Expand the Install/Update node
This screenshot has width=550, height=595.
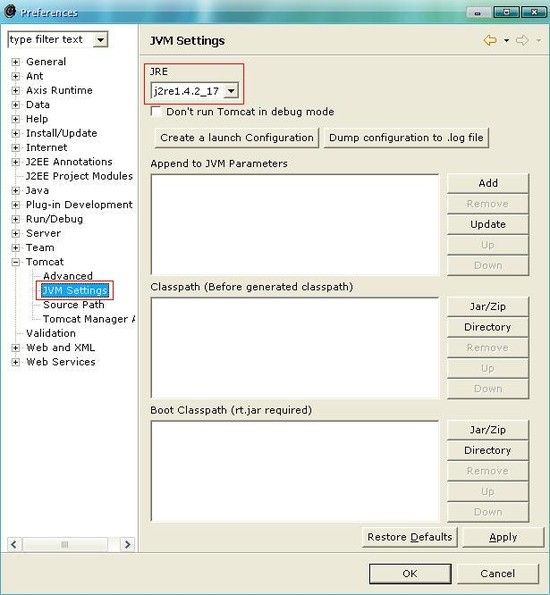(15, 133)
